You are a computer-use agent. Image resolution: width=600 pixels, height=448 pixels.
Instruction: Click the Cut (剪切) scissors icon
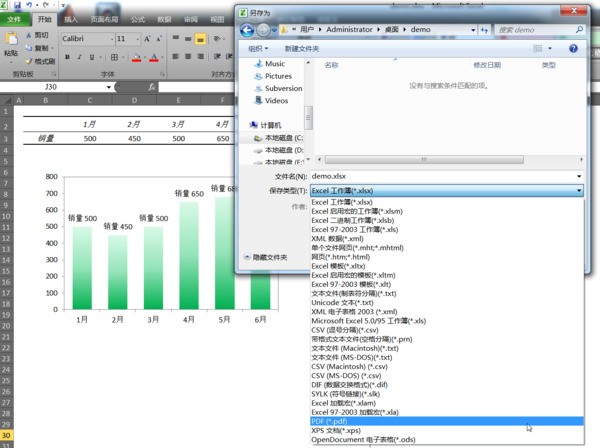click(29, 36)
